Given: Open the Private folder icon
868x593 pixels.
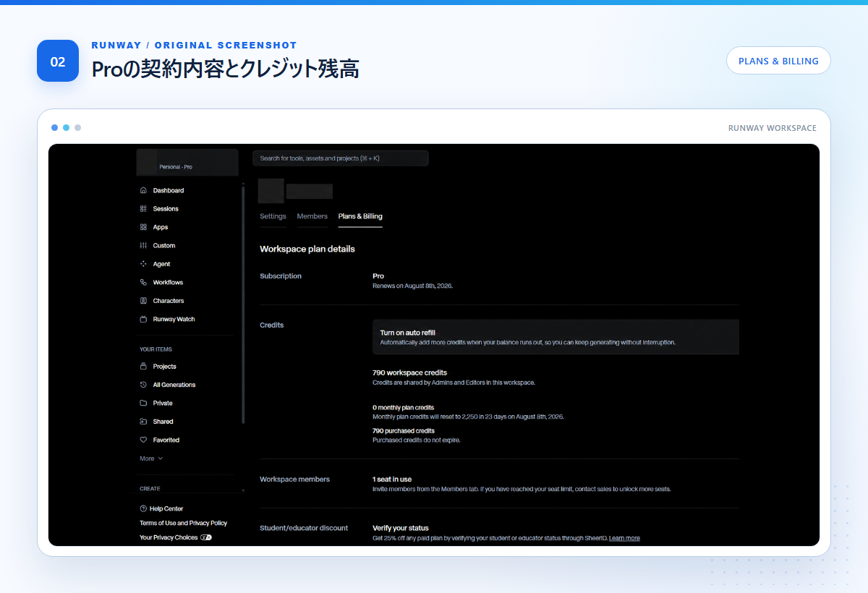Looking at the screenshot, I should tap(143, 403).
